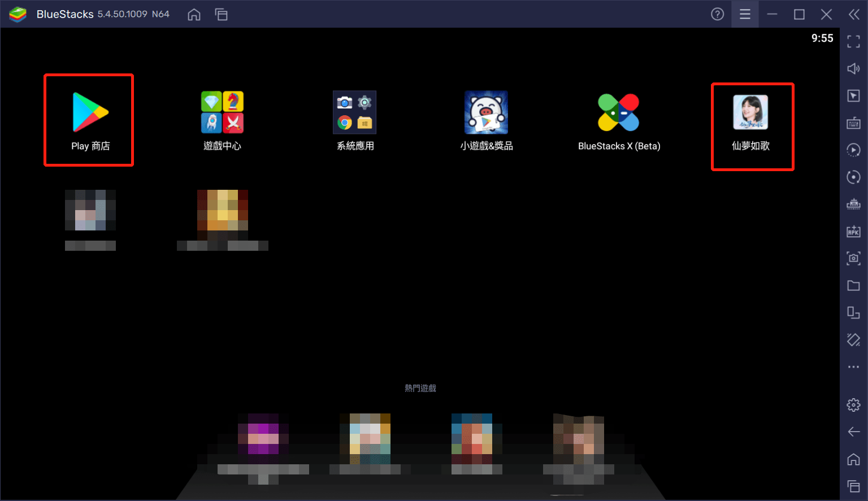
Task: Toggle full screen mode in sidebar
Action: 853,41
